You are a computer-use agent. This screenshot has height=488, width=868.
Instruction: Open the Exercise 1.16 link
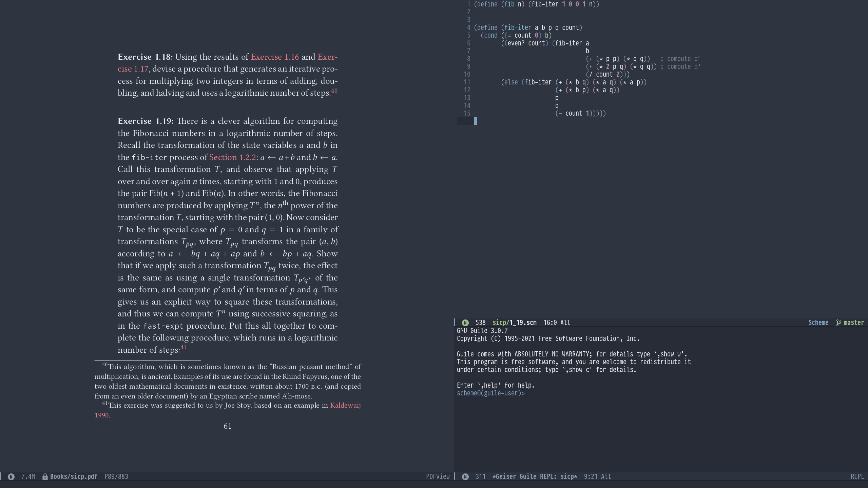pyautogui.click(x=274, y=57)
